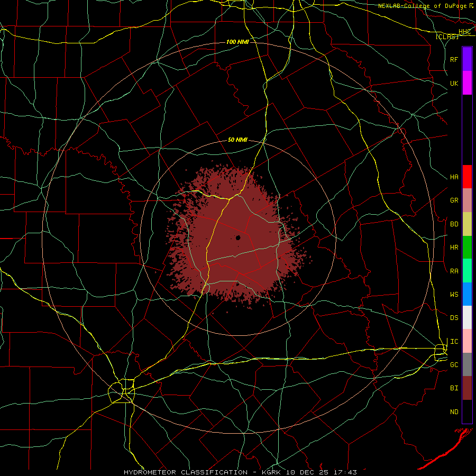476x476 pixels.
Task: Click the RF legend label
Action: pyautogui.click(x=454, y=59)
